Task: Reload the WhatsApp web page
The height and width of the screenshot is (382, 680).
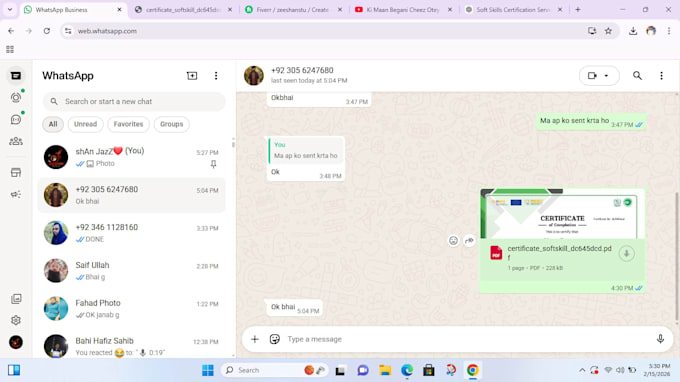Action: [47, 31]
